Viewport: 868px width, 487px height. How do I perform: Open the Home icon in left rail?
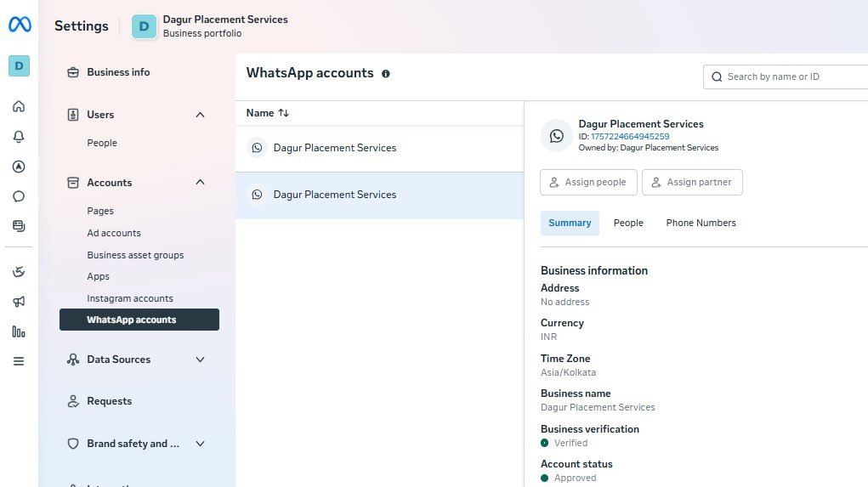[19, 106]
